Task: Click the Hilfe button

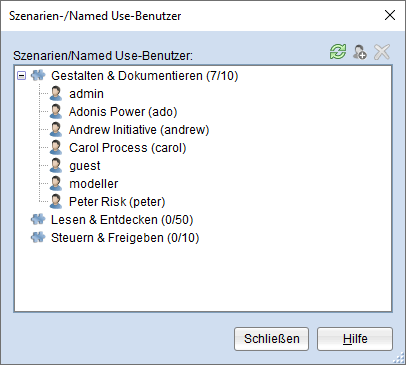Action: coord(355,339)
